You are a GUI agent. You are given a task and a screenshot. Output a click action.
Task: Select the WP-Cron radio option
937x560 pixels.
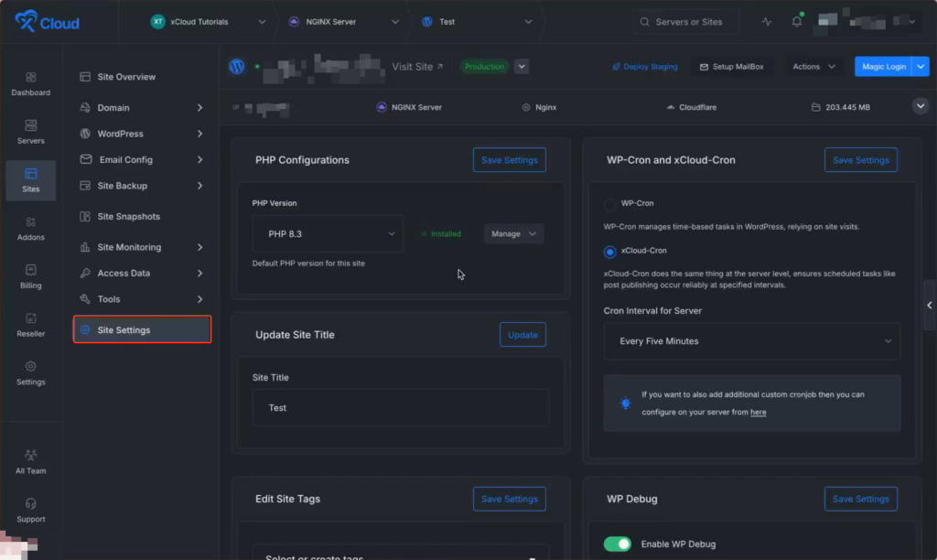609,204
